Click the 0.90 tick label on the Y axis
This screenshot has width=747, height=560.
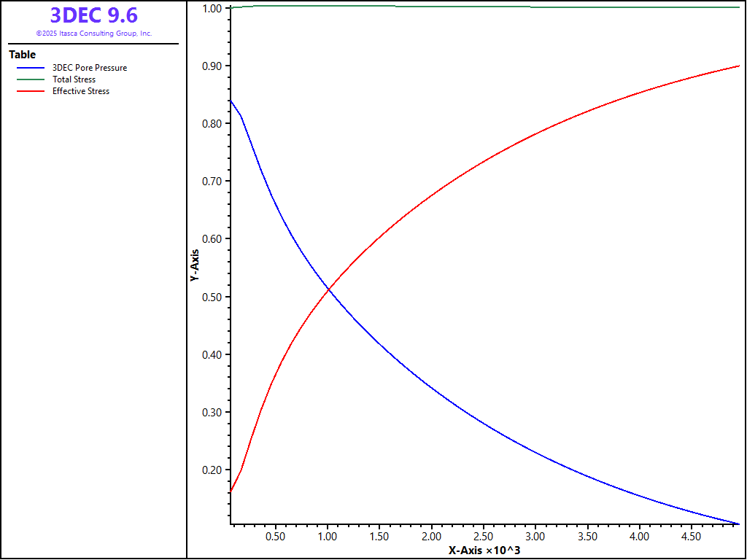tap(211, 66)
